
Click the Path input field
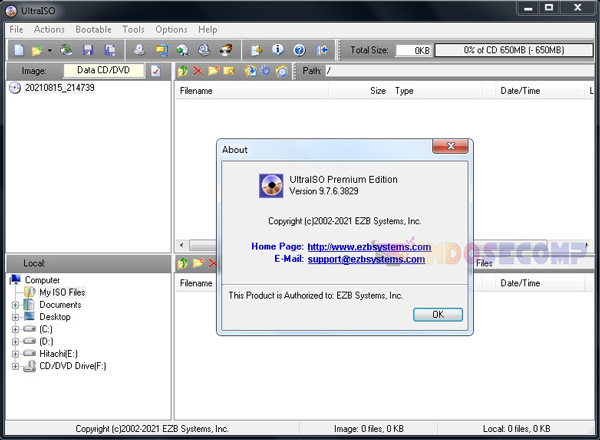coord(459,71)
